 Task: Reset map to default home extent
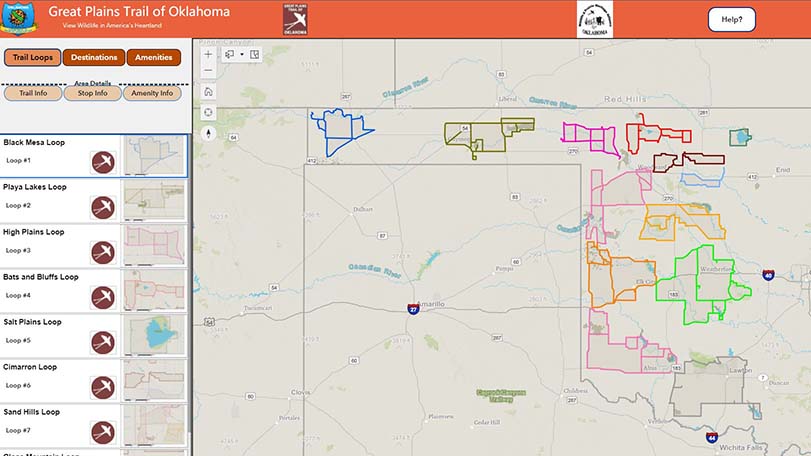click(208, 91)
